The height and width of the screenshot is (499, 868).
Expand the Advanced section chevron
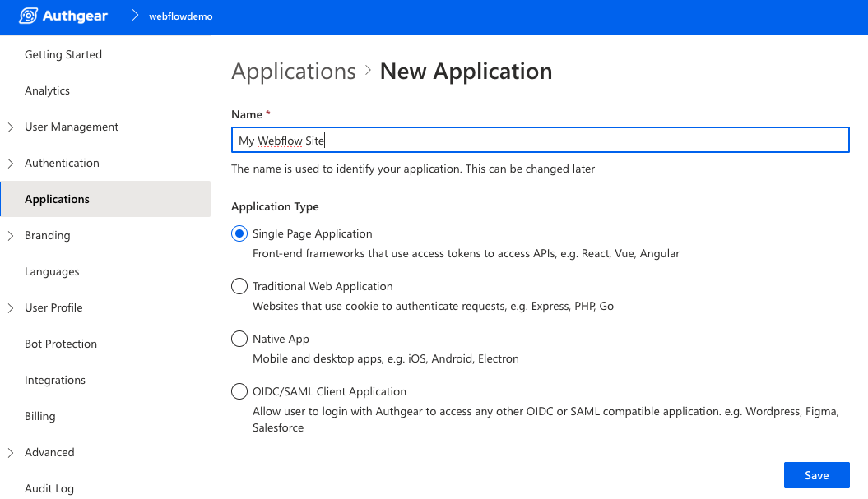[11, 452]
